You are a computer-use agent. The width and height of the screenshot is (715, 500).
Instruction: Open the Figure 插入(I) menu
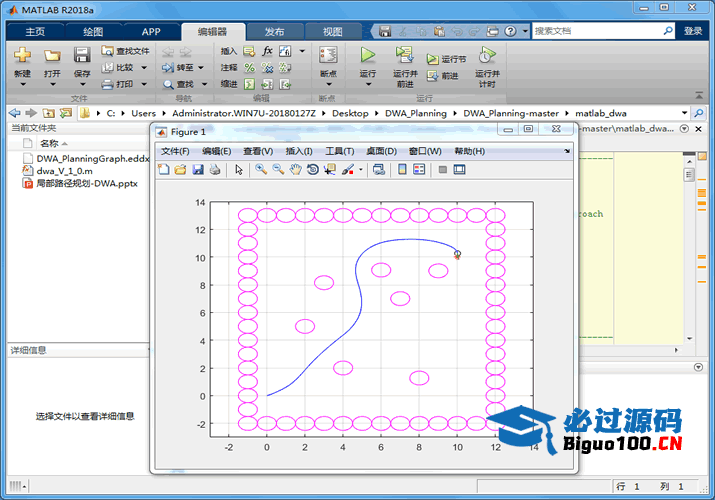(x=299, y=151)
